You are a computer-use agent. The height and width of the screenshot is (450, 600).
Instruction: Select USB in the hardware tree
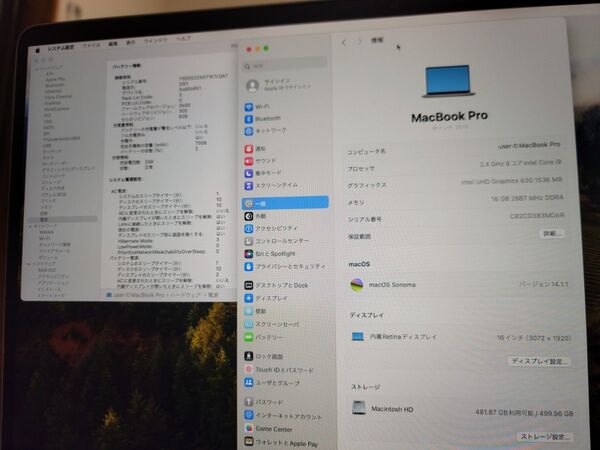click(x=47, y=145)
